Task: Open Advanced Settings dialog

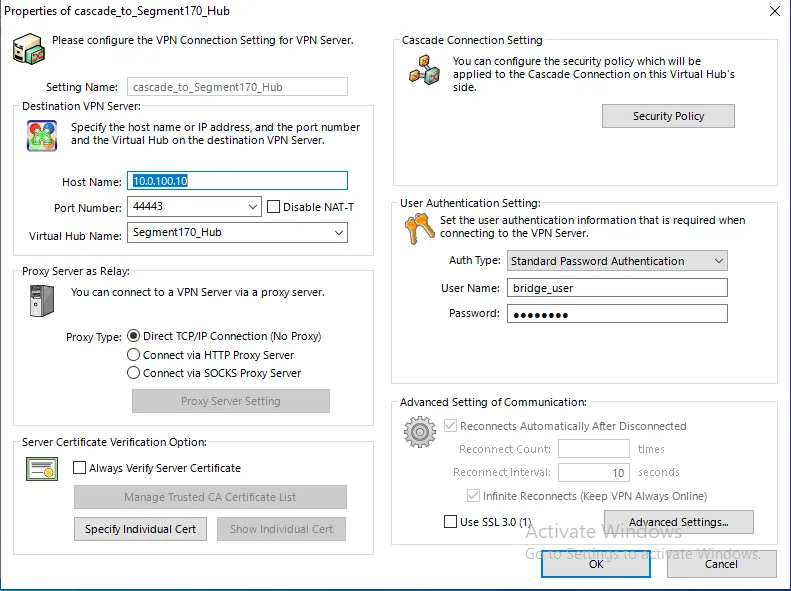Action: tap(678, 522)
